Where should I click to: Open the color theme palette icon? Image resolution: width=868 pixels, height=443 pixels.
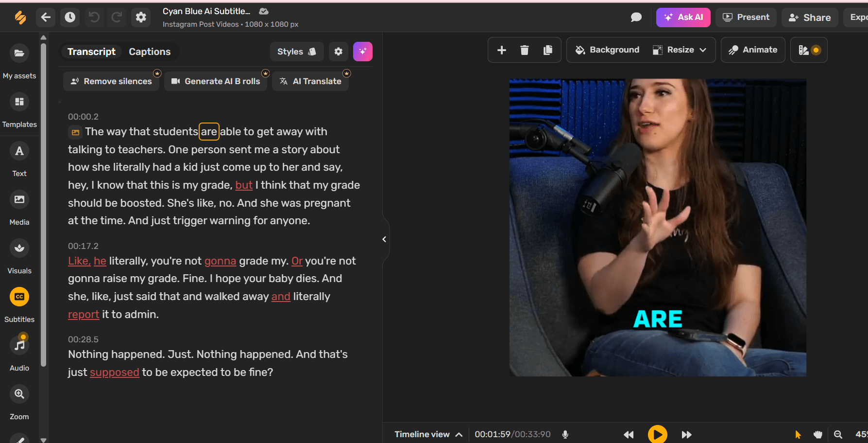click(809, 50)
